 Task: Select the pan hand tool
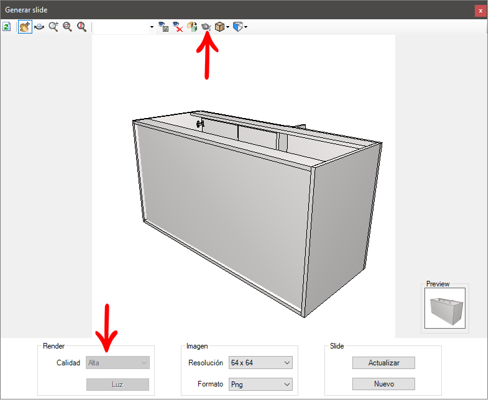click(x=25, y=27)
